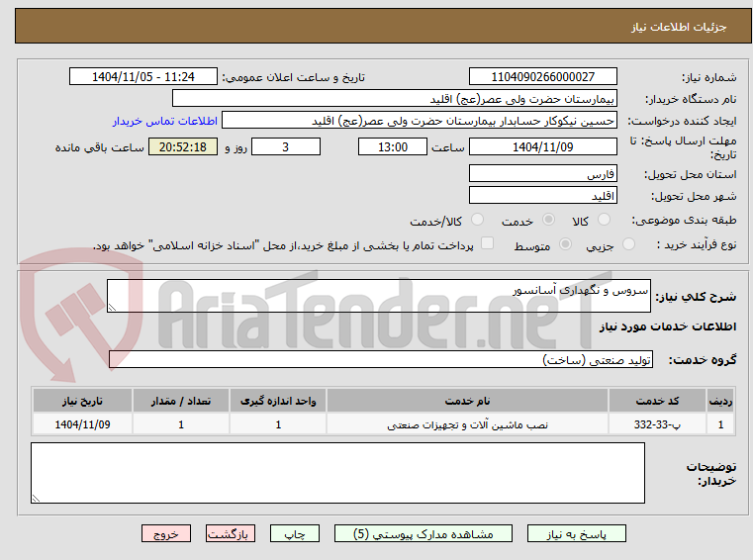This screenshot has width=753, height=560.
Task: Click the تاریخ نیاز column header
Action: [82, 401]
